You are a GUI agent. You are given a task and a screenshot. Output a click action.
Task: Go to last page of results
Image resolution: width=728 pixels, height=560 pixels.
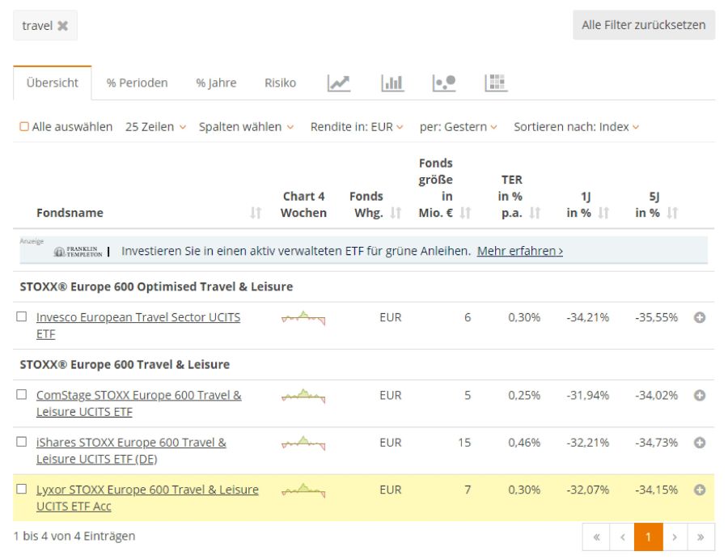coord(700,537)
